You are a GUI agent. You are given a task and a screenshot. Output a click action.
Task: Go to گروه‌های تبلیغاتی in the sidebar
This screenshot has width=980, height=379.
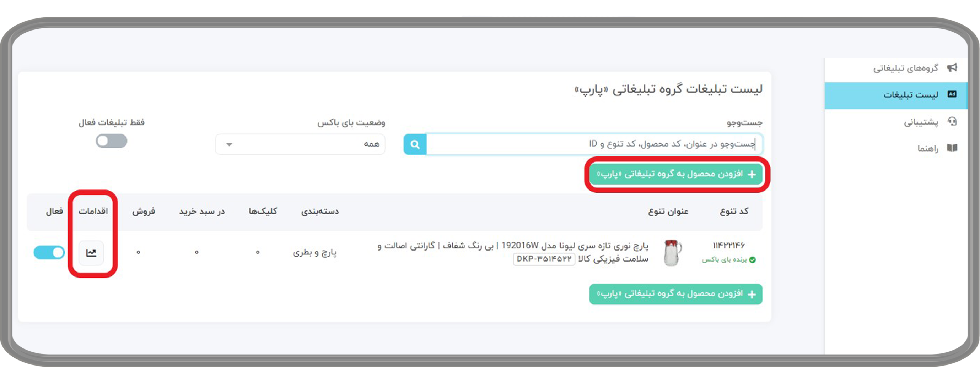(x=896, y=68)
